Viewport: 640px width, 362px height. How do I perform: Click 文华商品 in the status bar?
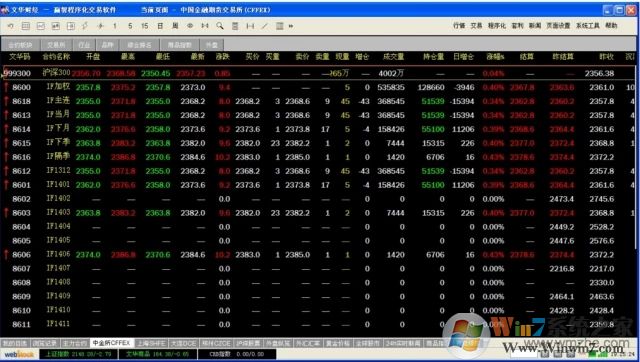click(x=158, y=354)
